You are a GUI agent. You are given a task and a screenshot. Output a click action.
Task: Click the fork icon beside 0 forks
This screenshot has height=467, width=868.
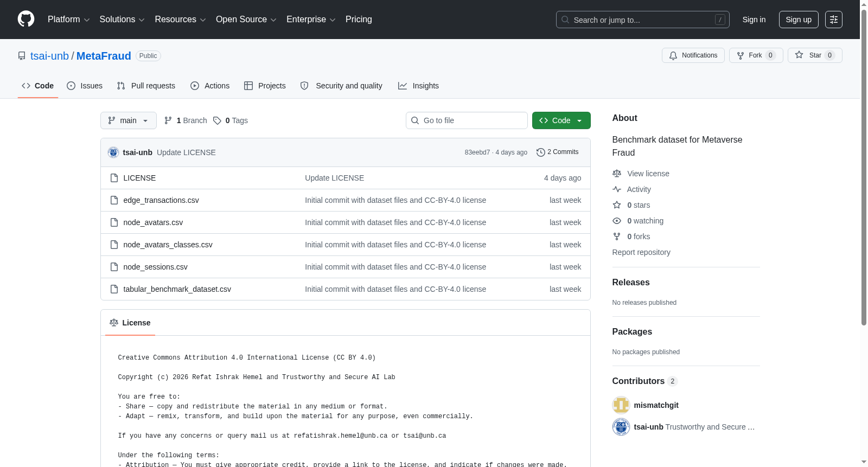(617, 236)
